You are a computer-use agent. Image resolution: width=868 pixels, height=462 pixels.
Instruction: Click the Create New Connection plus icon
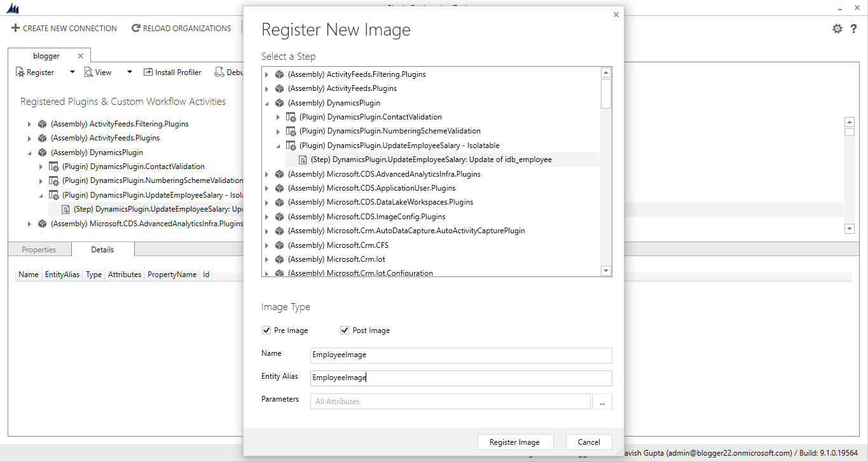point(16,29)
